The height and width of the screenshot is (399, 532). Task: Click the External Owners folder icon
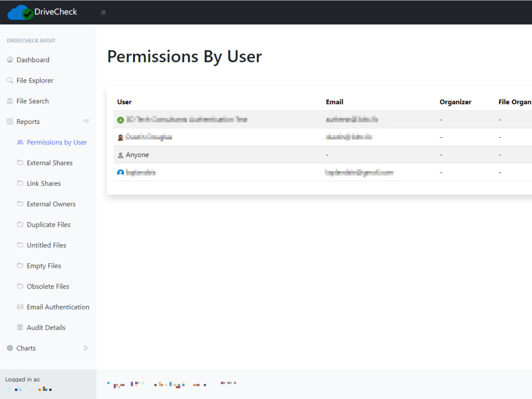[20, 204]
